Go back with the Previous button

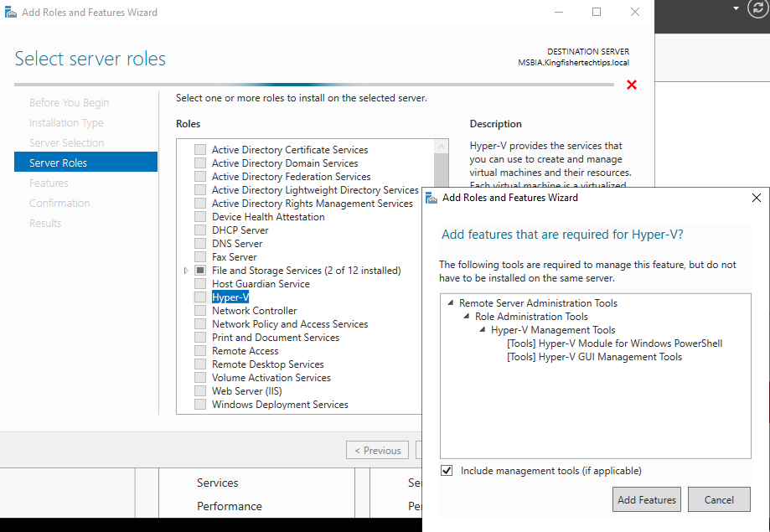377,450
